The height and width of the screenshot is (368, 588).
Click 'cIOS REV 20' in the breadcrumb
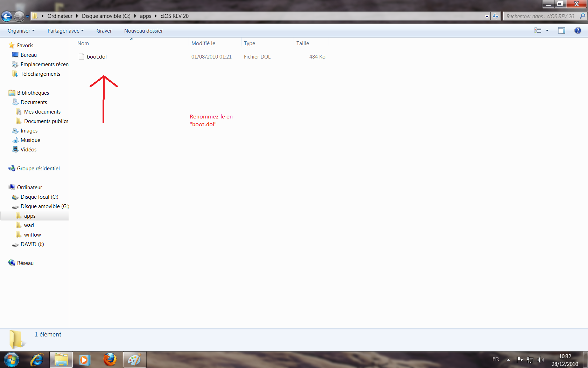coord(174,16)
